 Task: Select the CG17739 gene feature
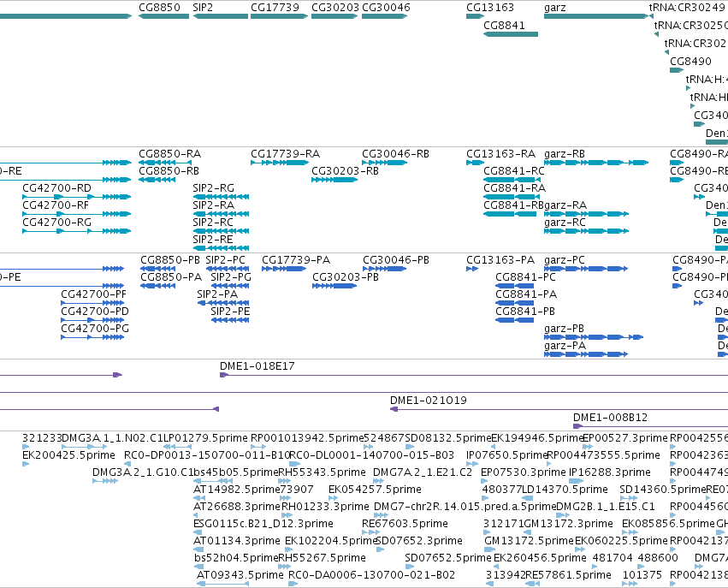279,16
